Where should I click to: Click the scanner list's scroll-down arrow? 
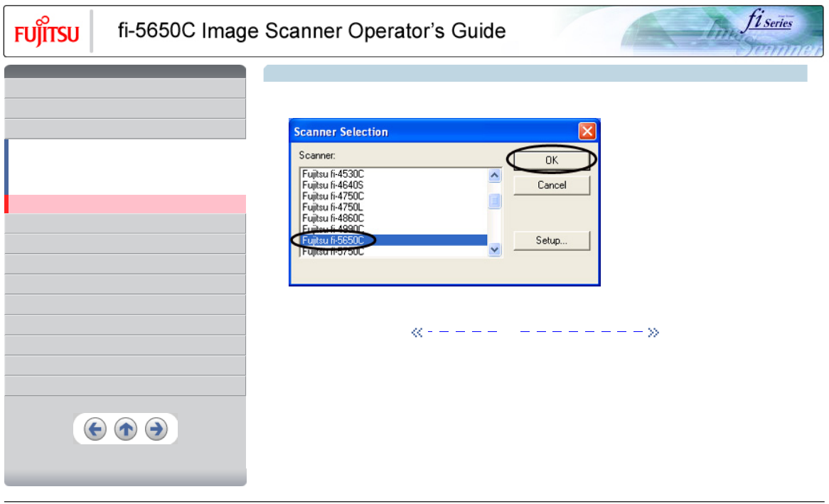[x=494, y=250]
